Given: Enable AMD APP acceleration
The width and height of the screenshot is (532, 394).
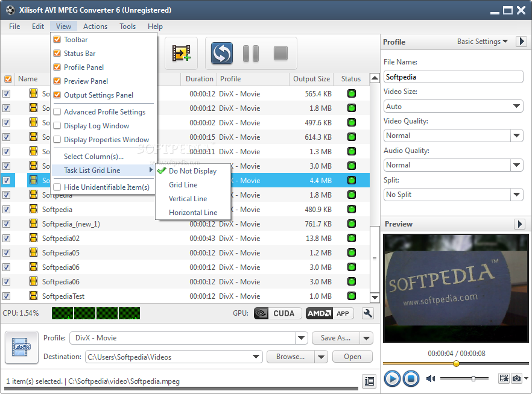Looking at the screenshot, I should [x=330, y=313].
